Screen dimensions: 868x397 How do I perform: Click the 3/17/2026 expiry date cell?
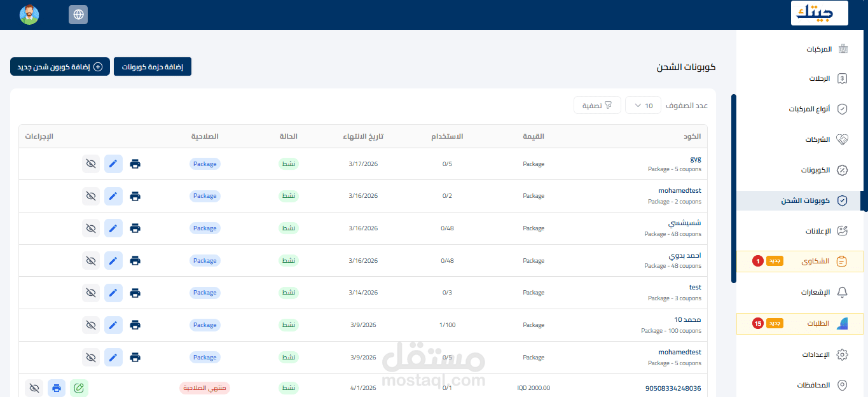pos(363,164)
